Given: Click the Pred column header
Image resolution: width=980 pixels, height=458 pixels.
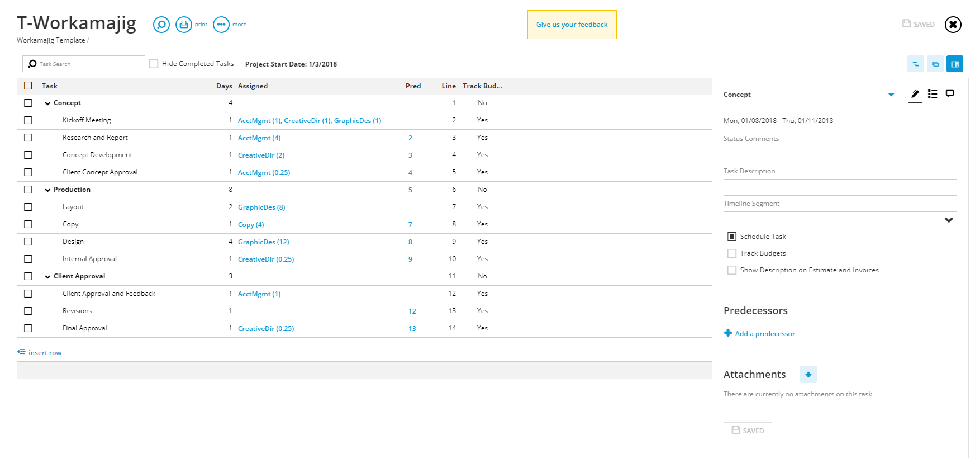Looking at the screenshot, I should tap(413, 86).
